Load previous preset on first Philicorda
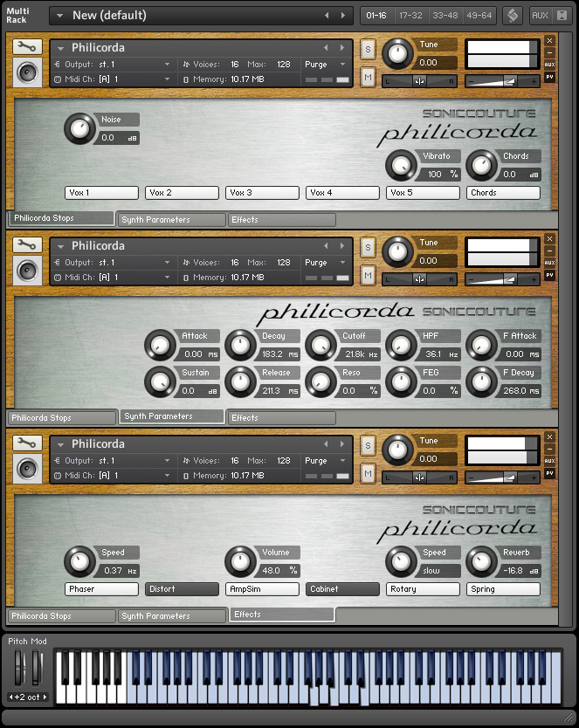Viewport: 579px width, 728px height. click(326, 47)
